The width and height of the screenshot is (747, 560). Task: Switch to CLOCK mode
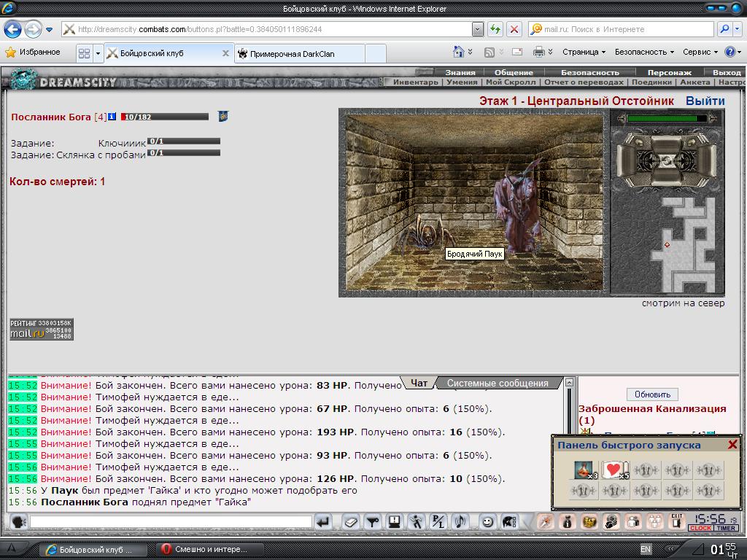tap(701, 528)
